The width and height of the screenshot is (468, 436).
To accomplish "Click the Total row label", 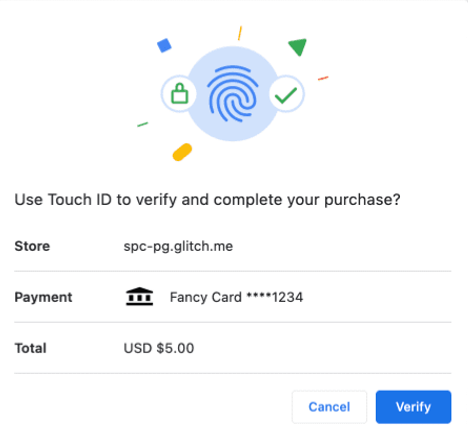I will (30, 348).
